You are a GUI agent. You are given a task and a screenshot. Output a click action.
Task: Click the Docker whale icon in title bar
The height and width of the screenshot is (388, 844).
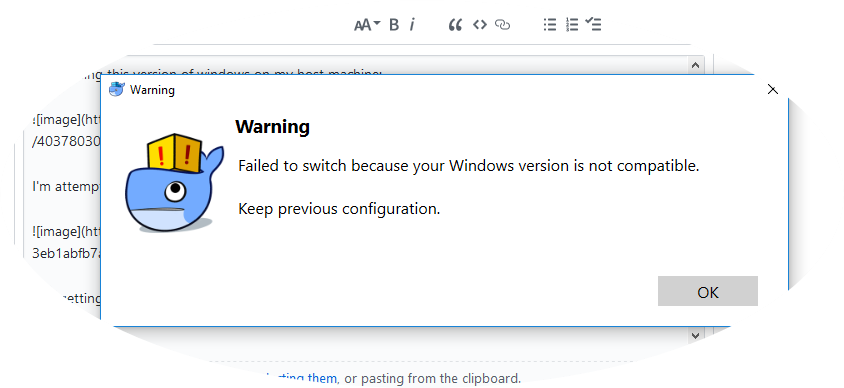pyautogui.click(x=116, y=89)
